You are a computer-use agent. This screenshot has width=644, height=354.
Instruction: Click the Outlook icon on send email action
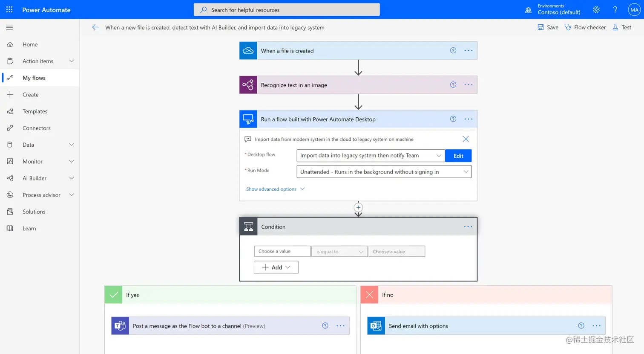[x=376, y=326]
